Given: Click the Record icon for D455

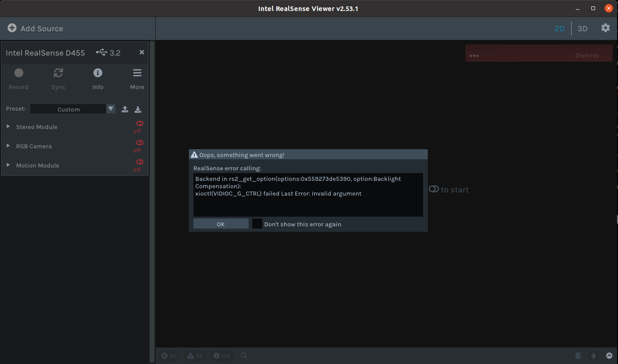Looking at the screenshot, I should (18, 73).
